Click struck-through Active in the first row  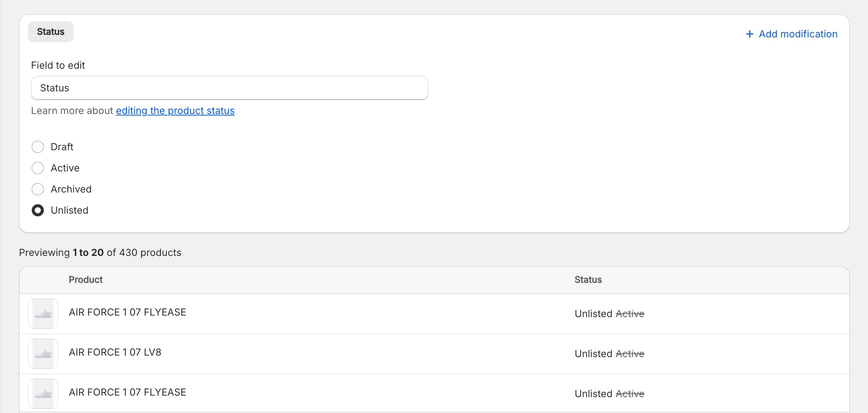pos(630,314)
